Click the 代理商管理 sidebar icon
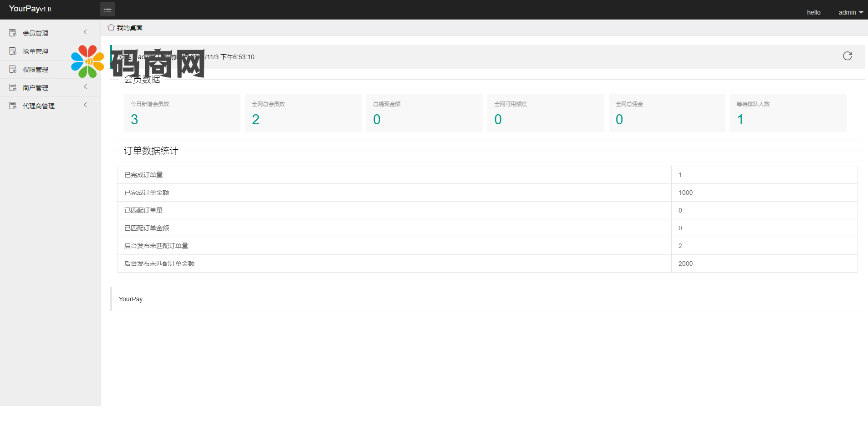 point(13,106)
